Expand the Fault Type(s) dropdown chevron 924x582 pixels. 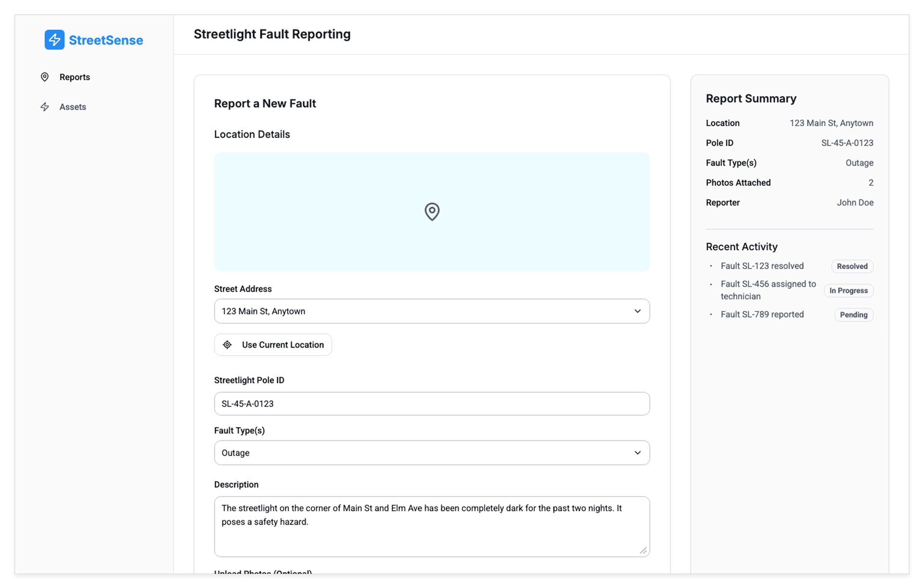pos(637,453)
